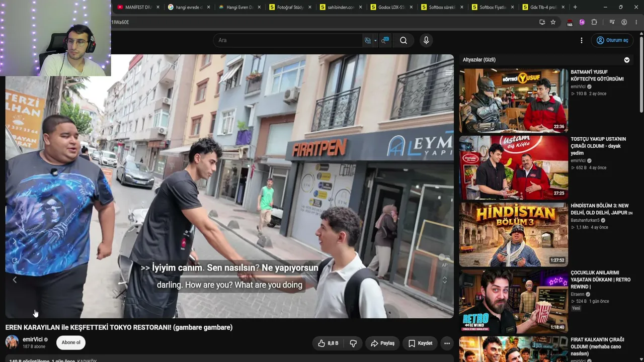The width and height of the screenshot is (644, 362).
Task: Click the install app icon in address bar
Action: (542, 22)
